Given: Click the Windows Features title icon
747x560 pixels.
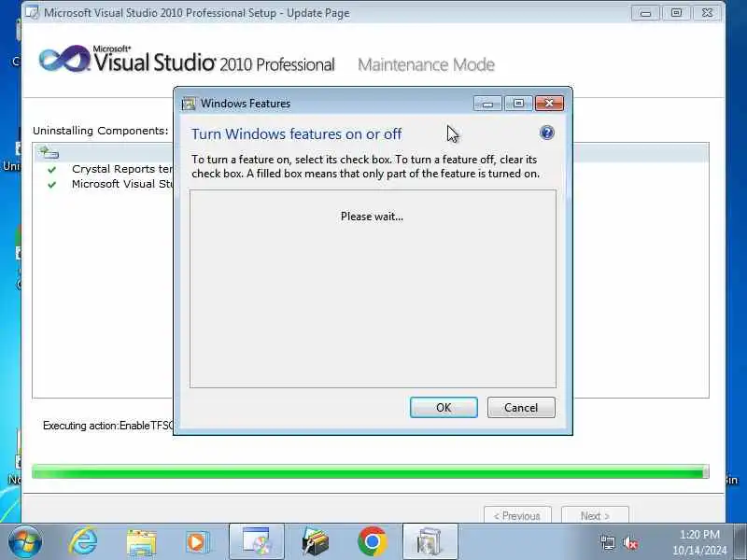Looking at the screenshot, I should pos(189,104).
